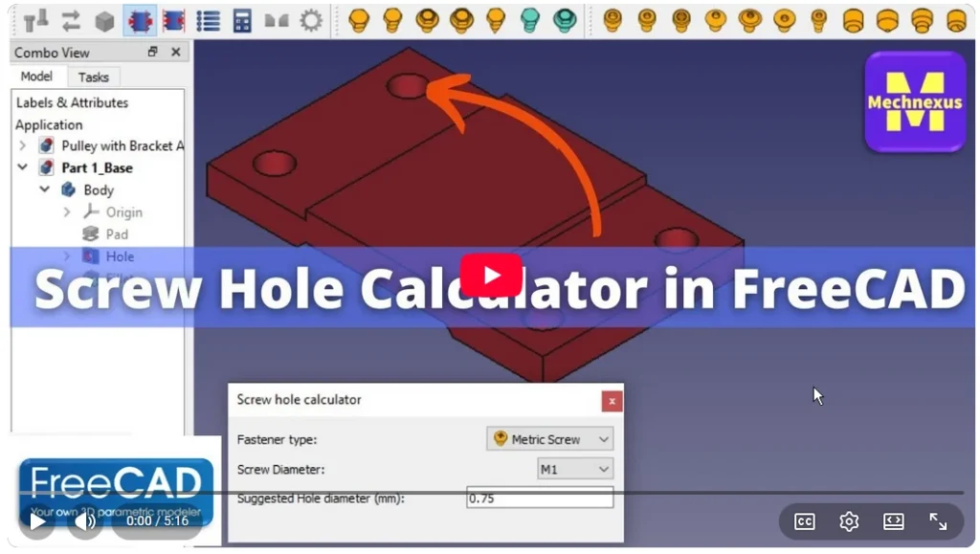Image resolution: width=980 pixels, height=554 pixels.
Task: Open the Screw Diameter M1 dropdown
Action: click(x=574, y=469)
